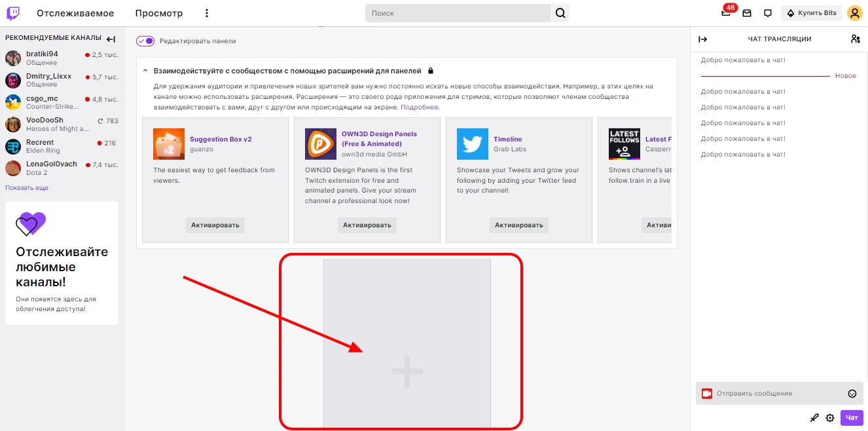
Task: Activate the Suggestion Box v2 extension
Action: pyautogui.click(x=215, y=225)
